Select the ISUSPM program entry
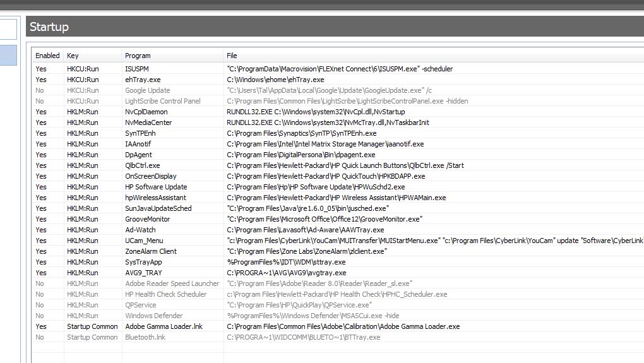Viewport: 644px width, 363px height. click(x=137, y=69)
